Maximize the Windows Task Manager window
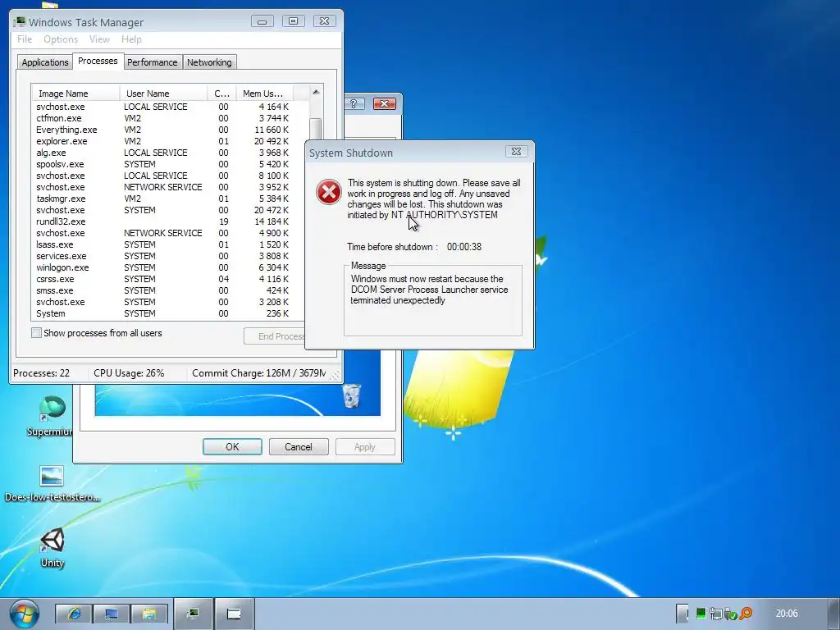The width and height of the screenshot is (840, 630). pos(293,21)
